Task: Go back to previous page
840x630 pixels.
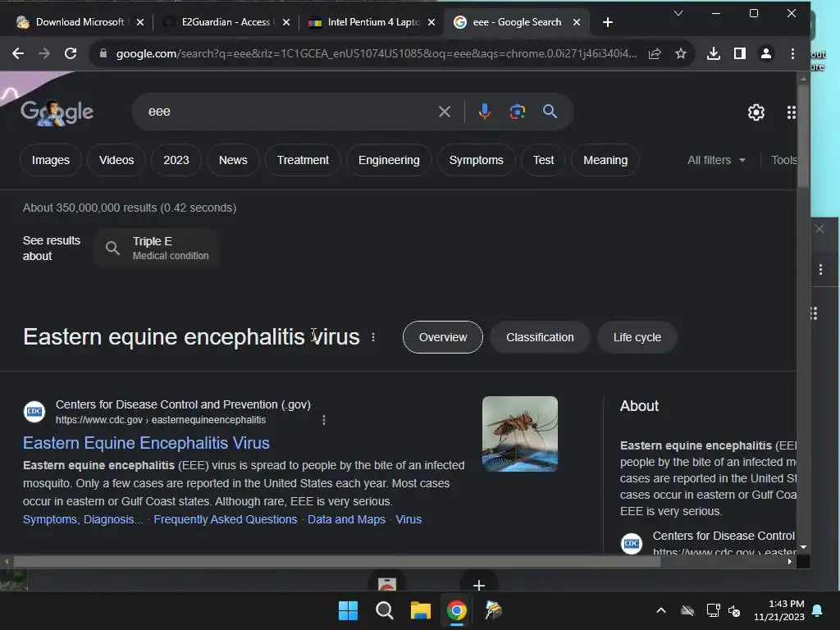Action: 18,53
